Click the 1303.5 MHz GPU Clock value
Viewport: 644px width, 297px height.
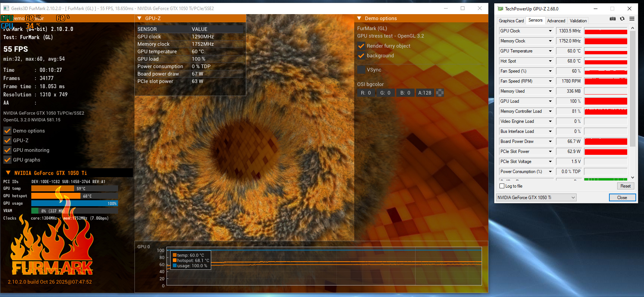[x=569, y=31]
